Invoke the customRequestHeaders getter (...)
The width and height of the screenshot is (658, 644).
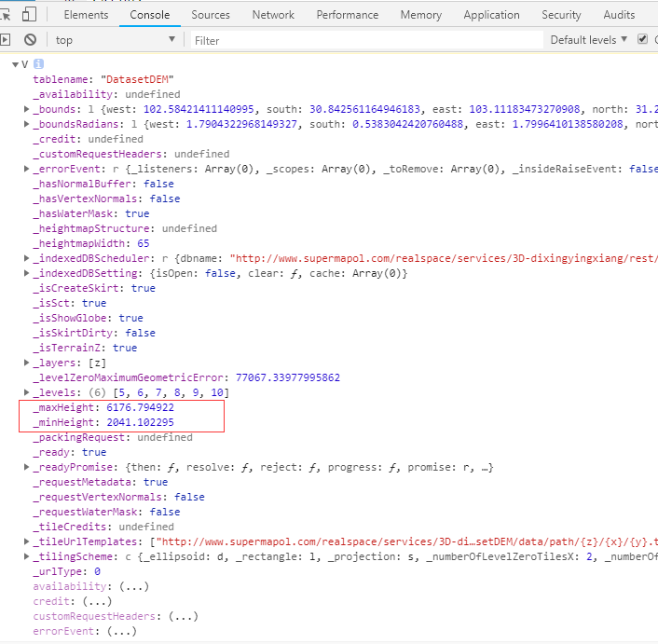point(183,616)
